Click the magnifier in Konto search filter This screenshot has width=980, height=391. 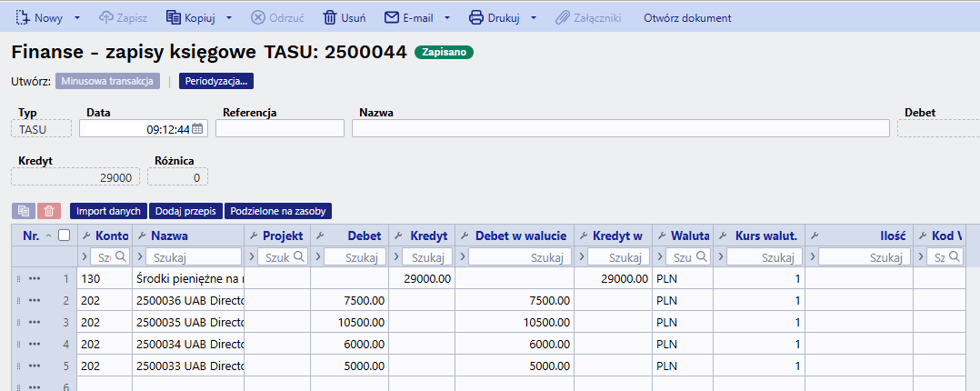click(x=121, y=256)
